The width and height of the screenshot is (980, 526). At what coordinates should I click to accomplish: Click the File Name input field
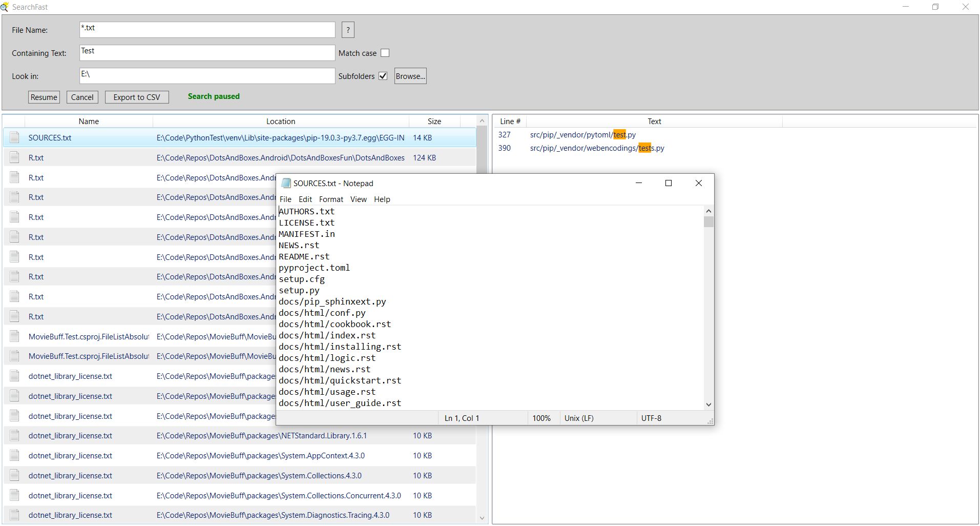point(207,30)
